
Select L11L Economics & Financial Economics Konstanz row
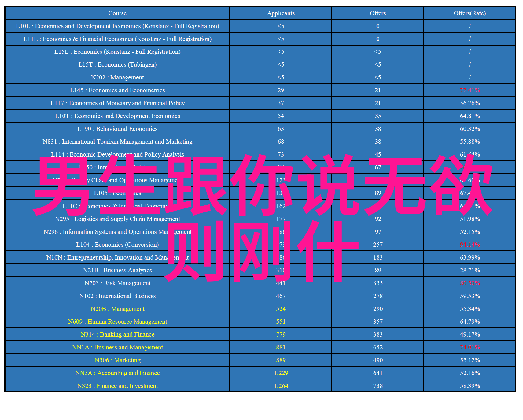pyautogui.click(x=260, y=39)
